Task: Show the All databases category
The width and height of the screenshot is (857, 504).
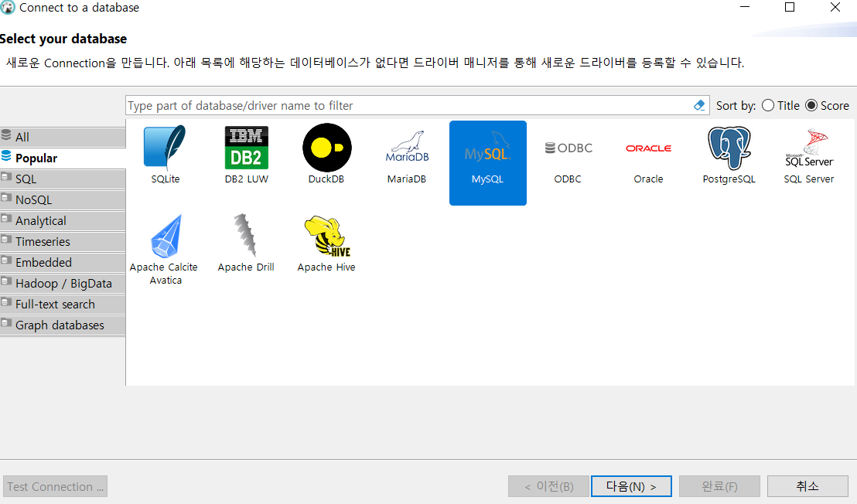Action: pos(63,137)
